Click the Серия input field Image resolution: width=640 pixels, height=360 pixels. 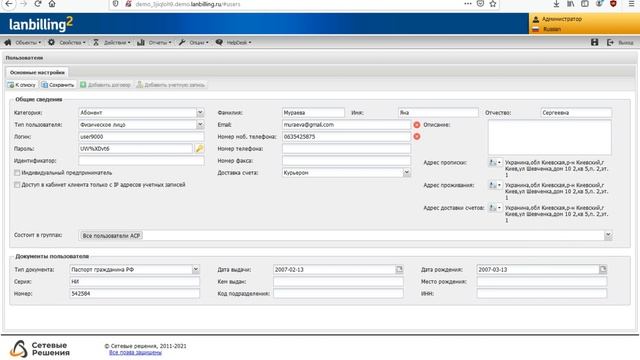134,282
